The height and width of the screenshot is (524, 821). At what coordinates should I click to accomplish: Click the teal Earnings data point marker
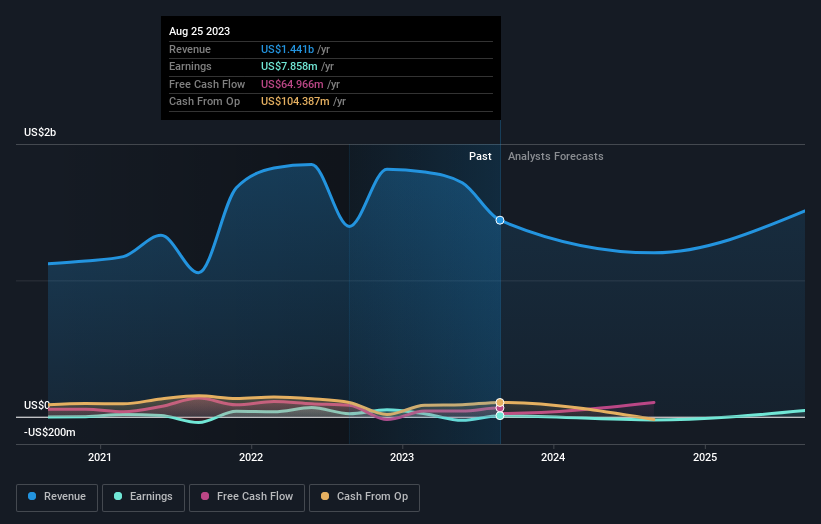click(x=500, y=416)
